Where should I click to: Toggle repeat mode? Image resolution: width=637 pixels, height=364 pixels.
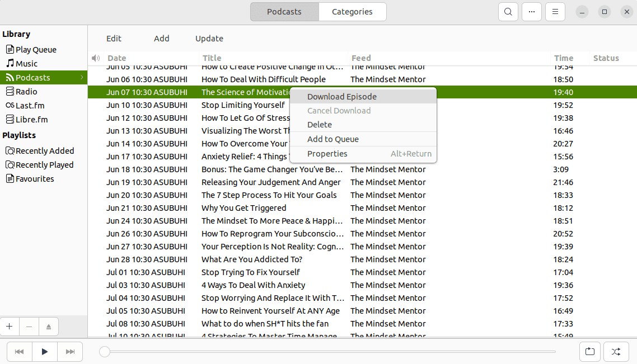point(590,352)
